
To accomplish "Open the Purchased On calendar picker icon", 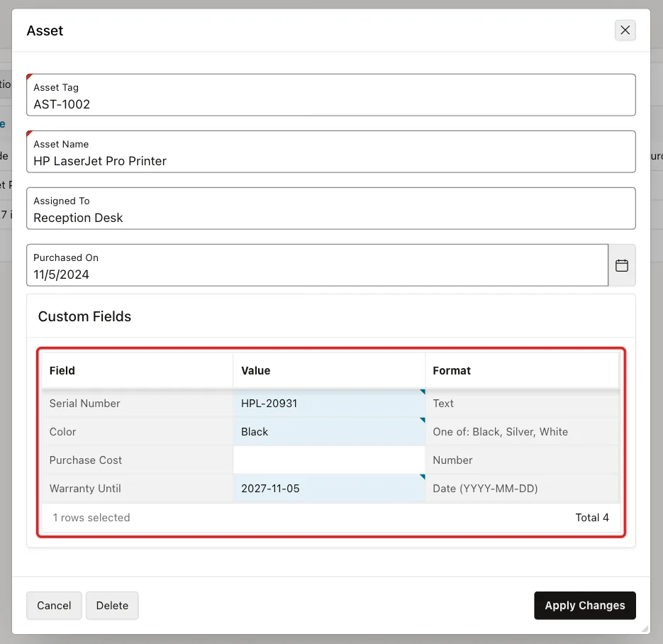I will [x=622, y=265].
